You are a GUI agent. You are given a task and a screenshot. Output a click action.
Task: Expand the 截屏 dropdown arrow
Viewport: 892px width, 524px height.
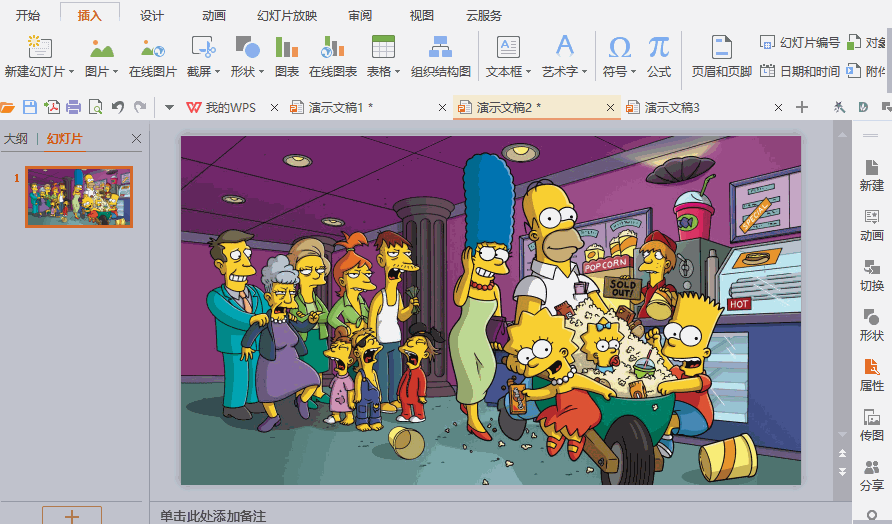217,72
